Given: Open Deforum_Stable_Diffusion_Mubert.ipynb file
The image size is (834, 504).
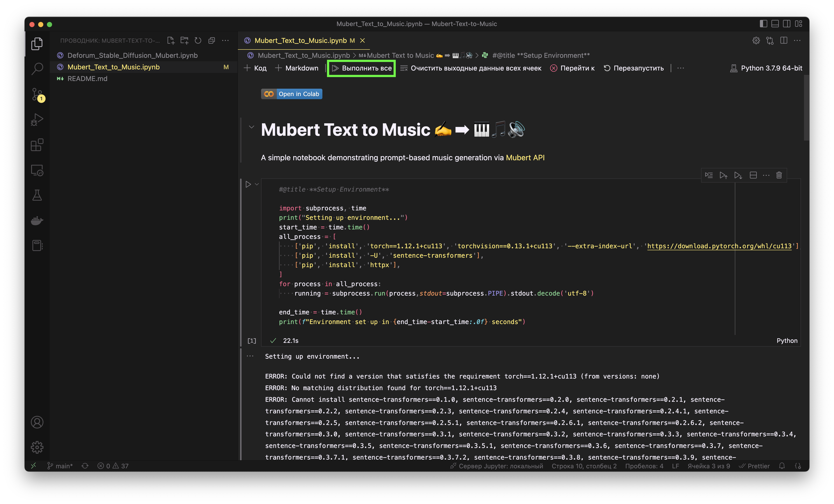Looking at the screenshot, I should (x=132, y=55).
